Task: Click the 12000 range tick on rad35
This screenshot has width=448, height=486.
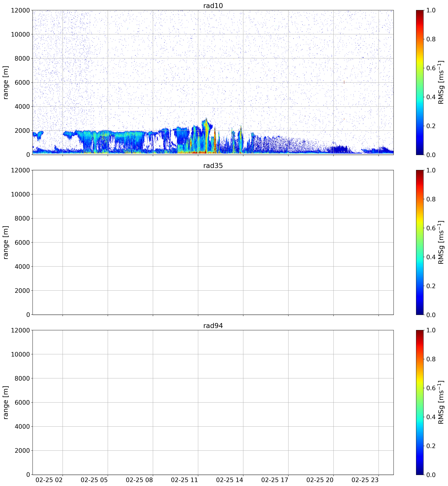Action: click(x=20, y=170)
